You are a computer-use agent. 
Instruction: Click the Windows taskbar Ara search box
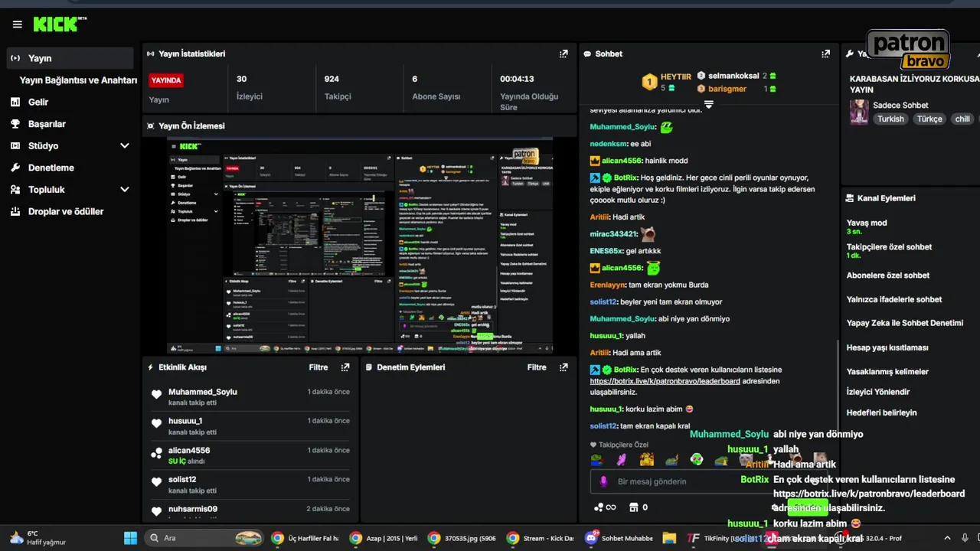(x=205, y=538)
